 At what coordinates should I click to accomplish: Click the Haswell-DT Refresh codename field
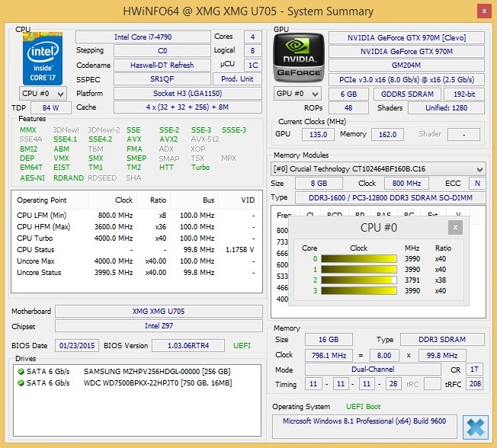[x=162, y=65]
